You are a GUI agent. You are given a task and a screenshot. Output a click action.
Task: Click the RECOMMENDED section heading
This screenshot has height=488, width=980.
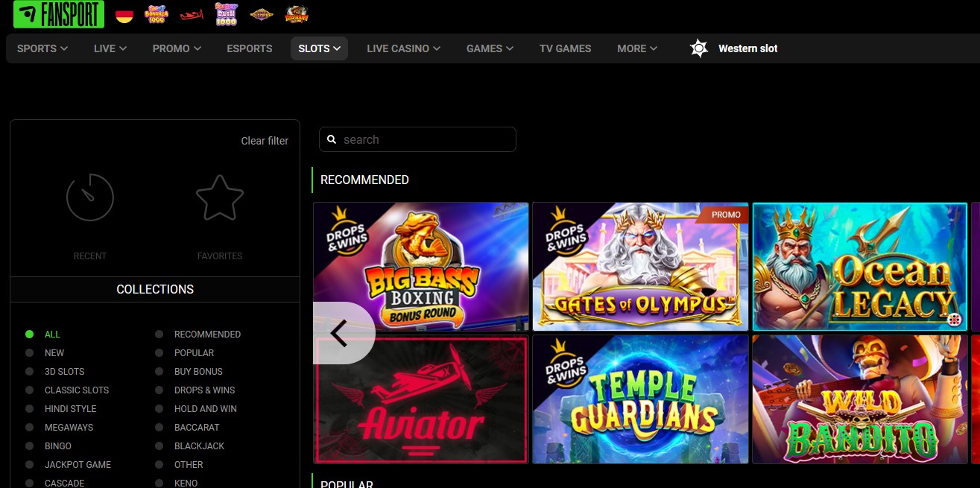pos(364,180)
